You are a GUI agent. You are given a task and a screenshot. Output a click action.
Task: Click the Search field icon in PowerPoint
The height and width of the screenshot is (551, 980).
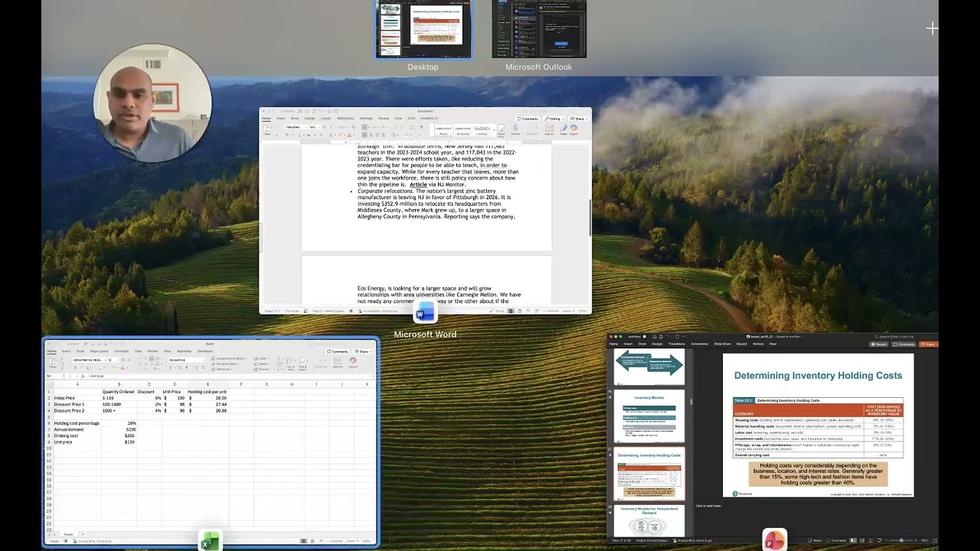tap(877, 337)
